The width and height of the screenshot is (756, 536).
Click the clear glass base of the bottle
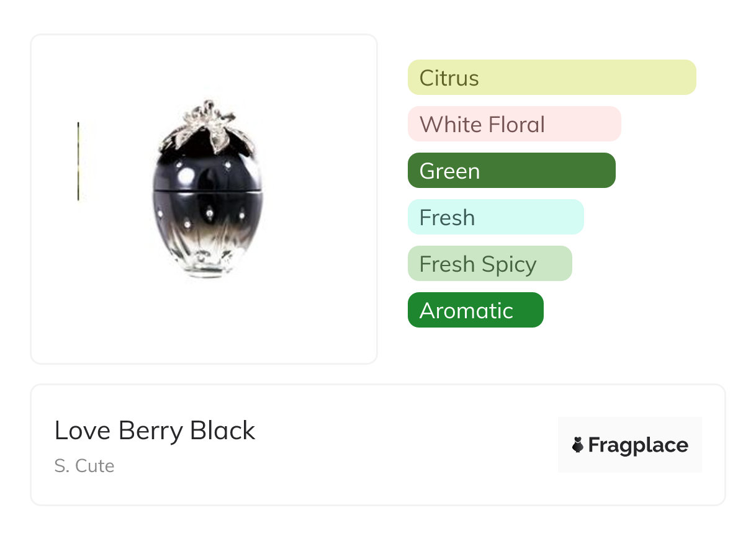coord(208,265)
